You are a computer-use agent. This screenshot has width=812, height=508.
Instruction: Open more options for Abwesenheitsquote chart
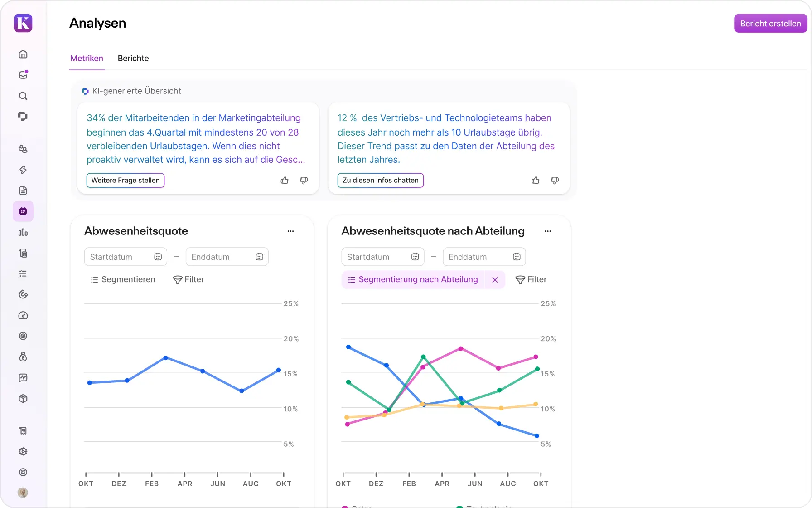pos(291,231)
